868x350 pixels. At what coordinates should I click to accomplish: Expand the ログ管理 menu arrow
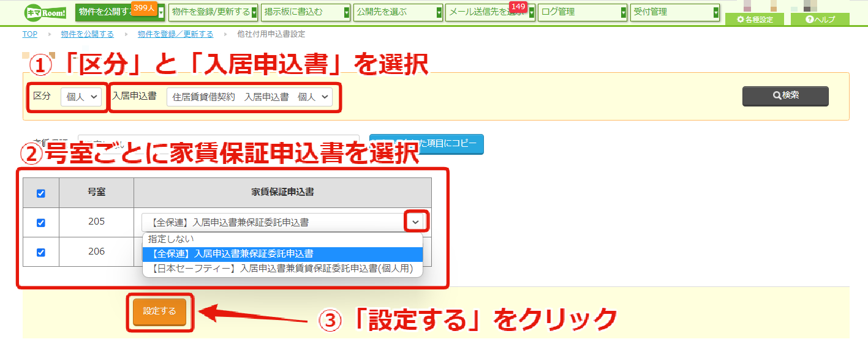(624, 12)
